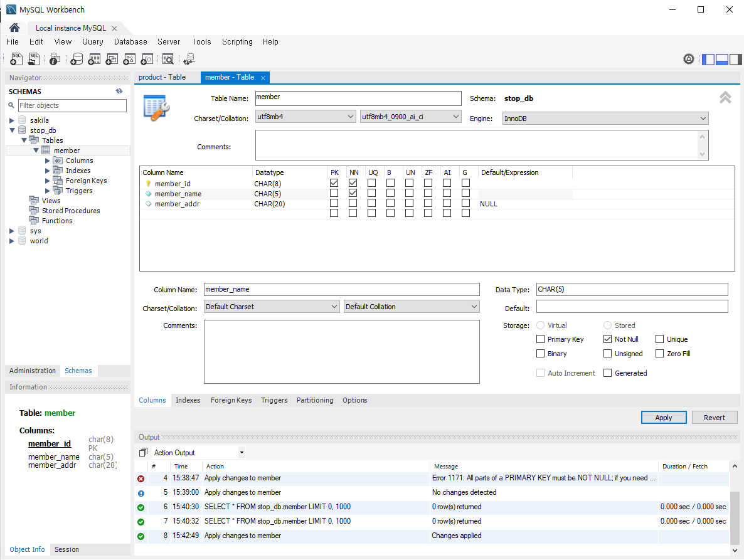Viewport: 744px width, 560px height.
Task: Check the Generated option
Action: [607, 372]
